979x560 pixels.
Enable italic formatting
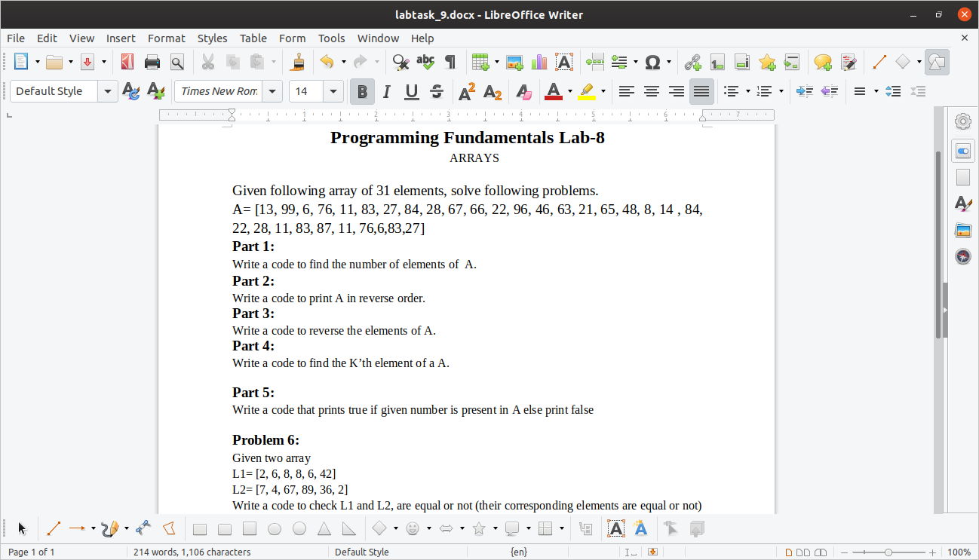pyautogui.click(x=386, y=91)
